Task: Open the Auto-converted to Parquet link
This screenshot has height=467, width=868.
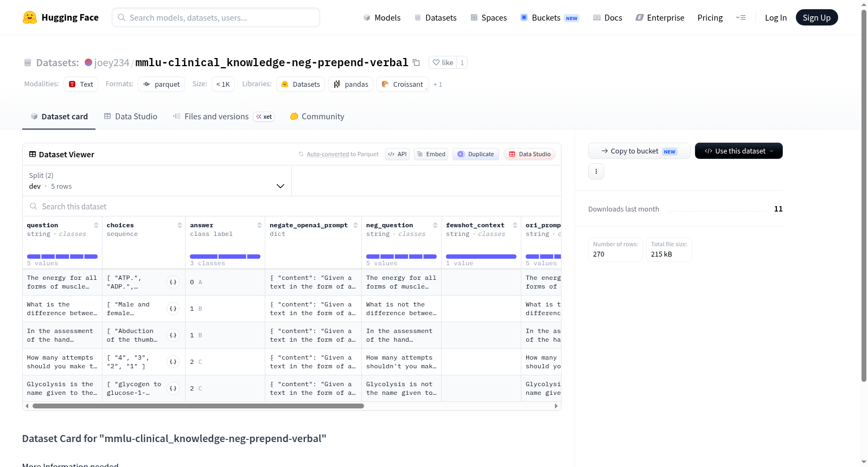Action: pyautogui.click(x=339, y=154)
